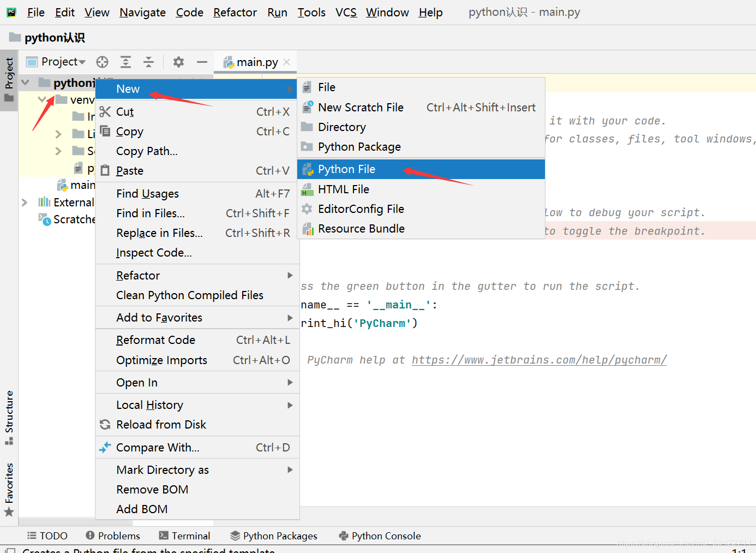Open the Refactor menu in menu bar

235,12
